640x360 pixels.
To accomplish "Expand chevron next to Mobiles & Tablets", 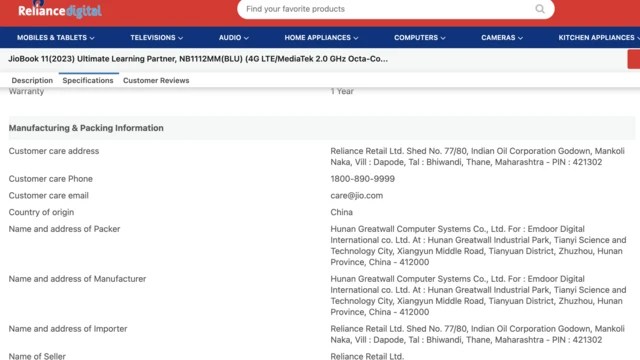I will [x=92, y=38].
